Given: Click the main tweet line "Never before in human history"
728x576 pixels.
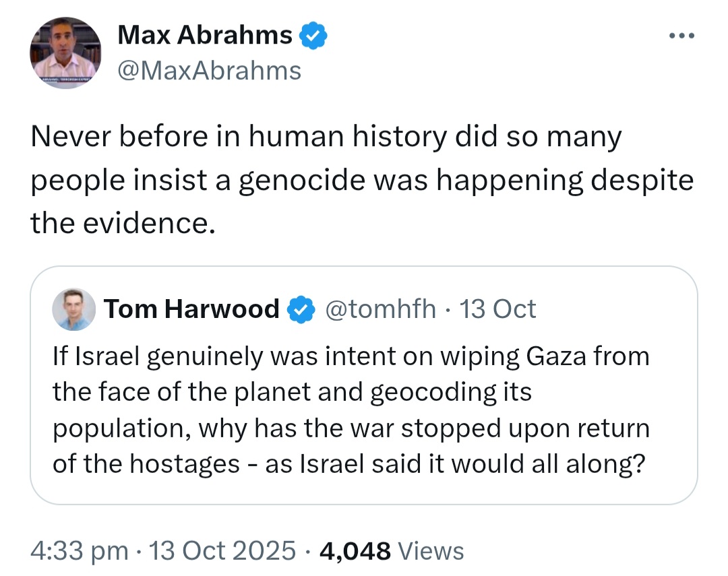Looking at the screenshot, I should (326, 137).
